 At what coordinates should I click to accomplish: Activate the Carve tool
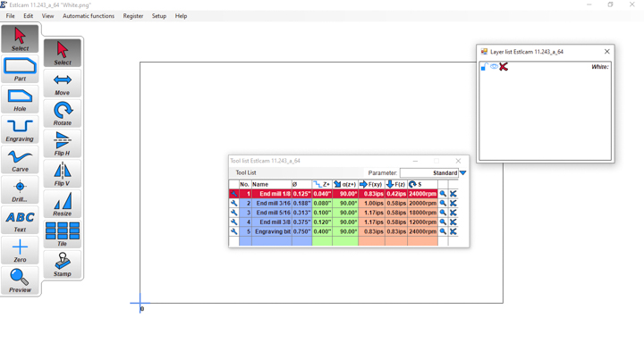[x=20, y=160]
